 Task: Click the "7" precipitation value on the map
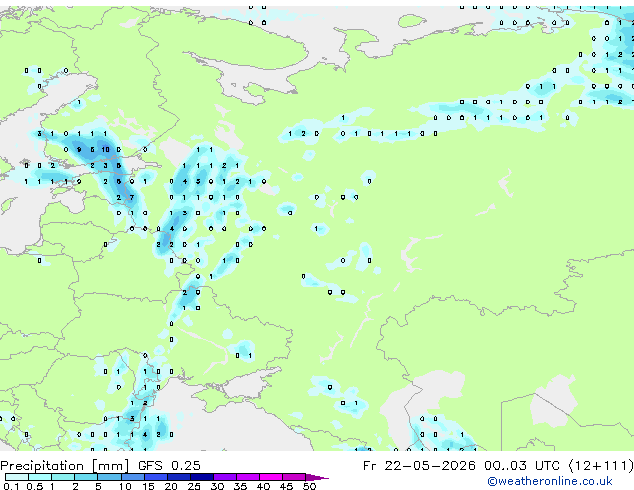(132, 197)
